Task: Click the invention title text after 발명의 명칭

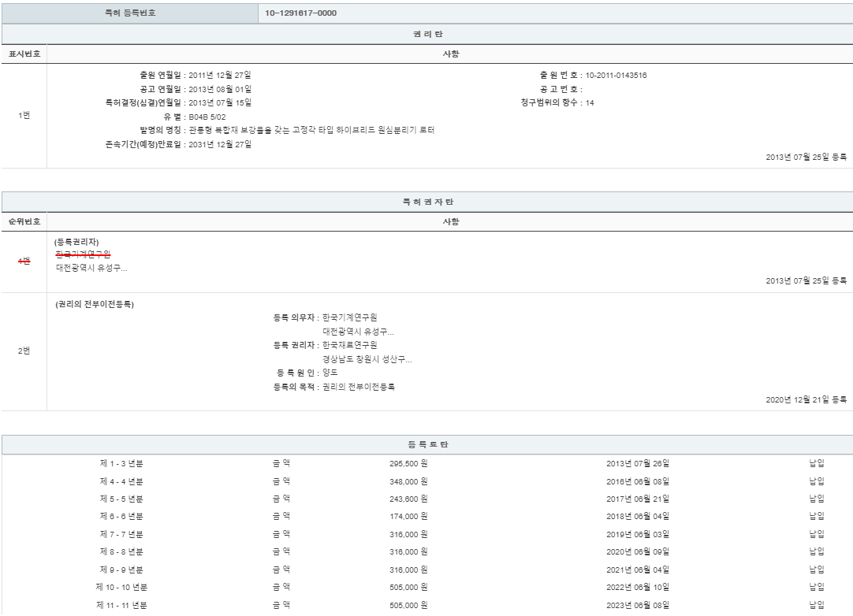Action: click(311, 130)
